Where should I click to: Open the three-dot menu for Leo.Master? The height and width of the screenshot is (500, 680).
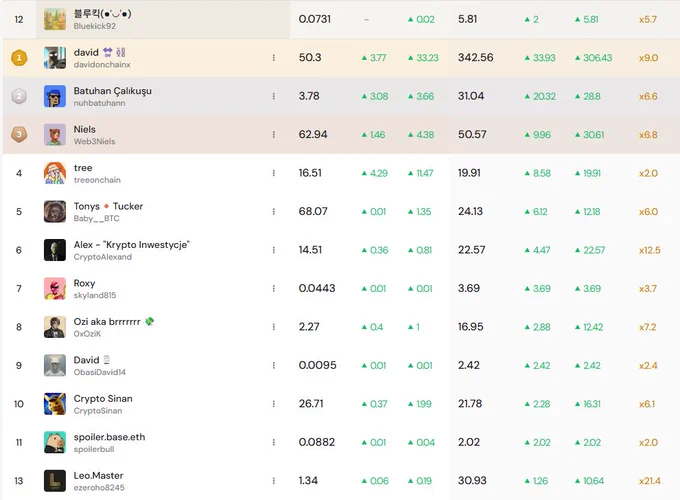[x=274, y=480]
